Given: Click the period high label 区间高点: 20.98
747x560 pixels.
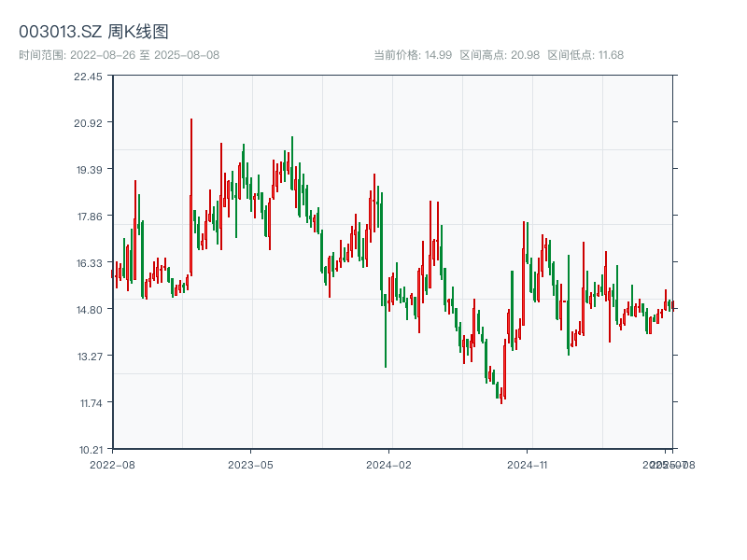Looking at the screenshot, I should 500,55.
